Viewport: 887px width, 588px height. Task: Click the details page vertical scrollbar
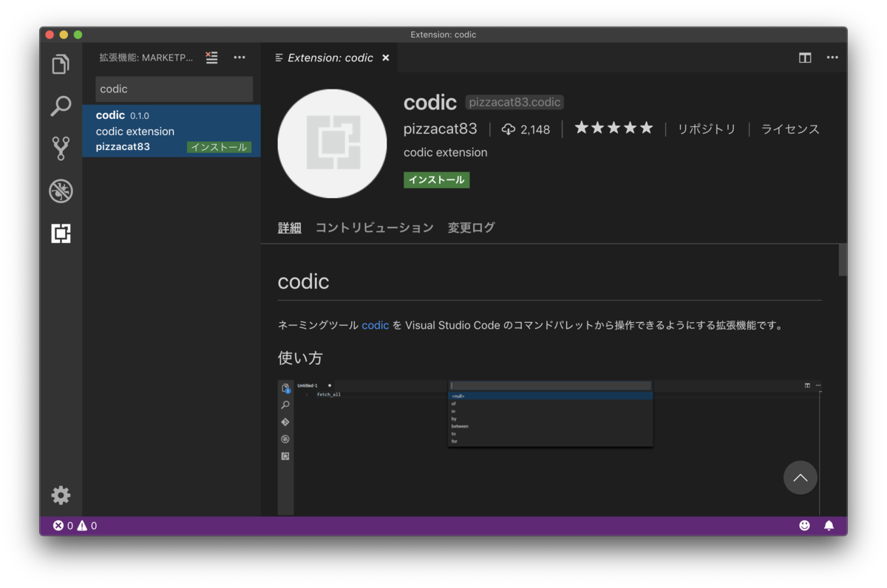843,260
